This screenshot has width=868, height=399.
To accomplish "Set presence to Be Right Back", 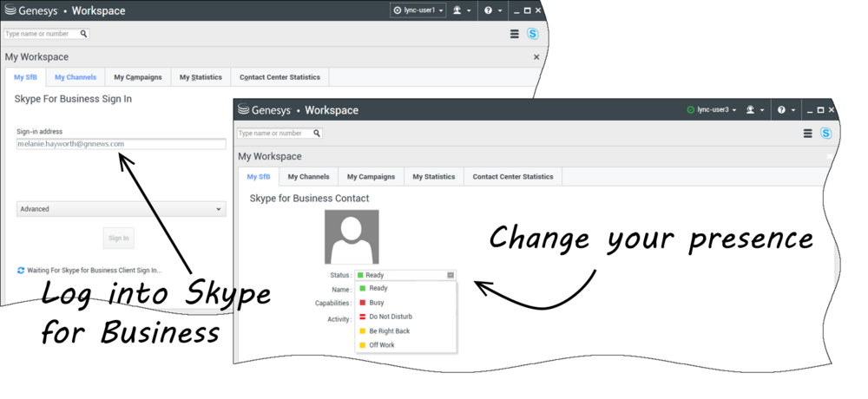I will (x=389, y=331).
